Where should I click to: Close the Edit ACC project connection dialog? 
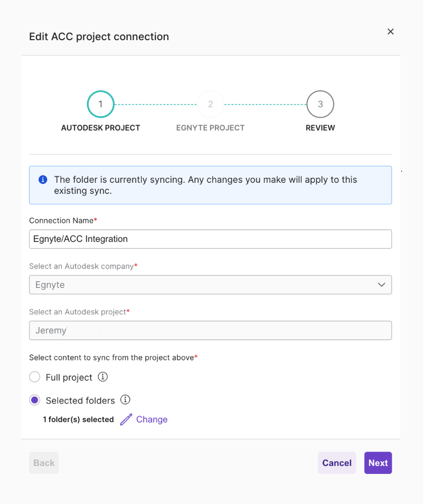(391, 32)
